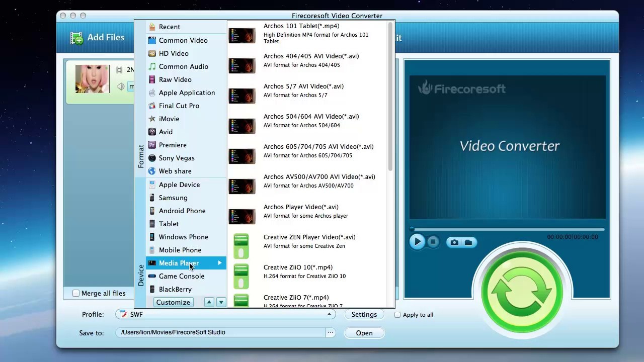This screenshot has height=362, width=644.
Task: Click the audio speaker icon on file item
Action: (121, 86)
